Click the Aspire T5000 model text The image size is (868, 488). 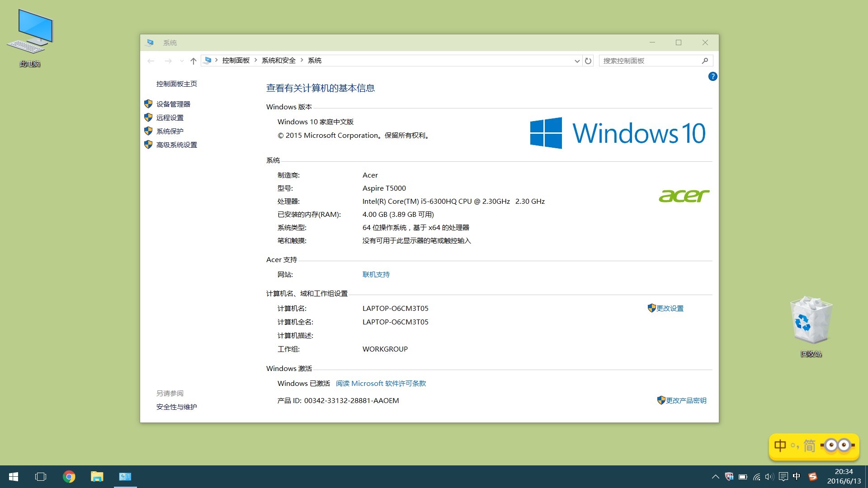coord(384,188)
